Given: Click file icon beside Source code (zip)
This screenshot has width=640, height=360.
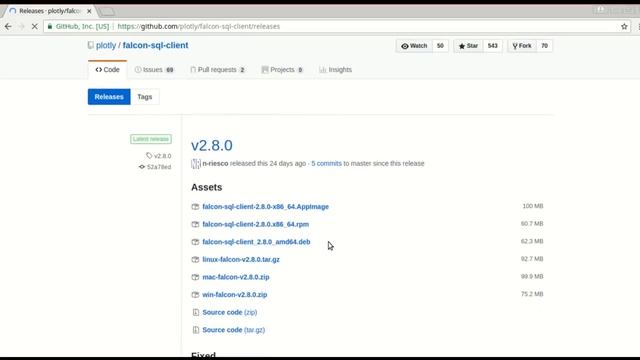Looking at the screenshot, I should [x=196, y=312].
